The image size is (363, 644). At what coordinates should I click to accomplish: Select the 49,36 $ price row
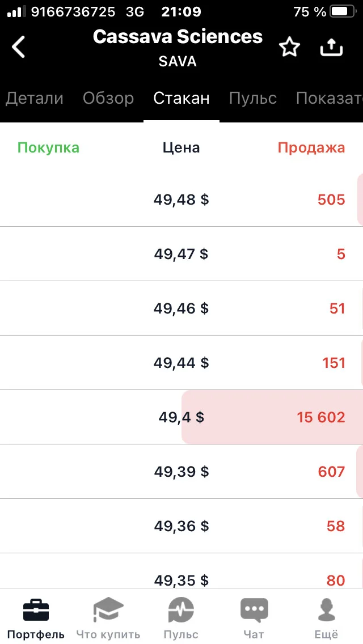181,526
